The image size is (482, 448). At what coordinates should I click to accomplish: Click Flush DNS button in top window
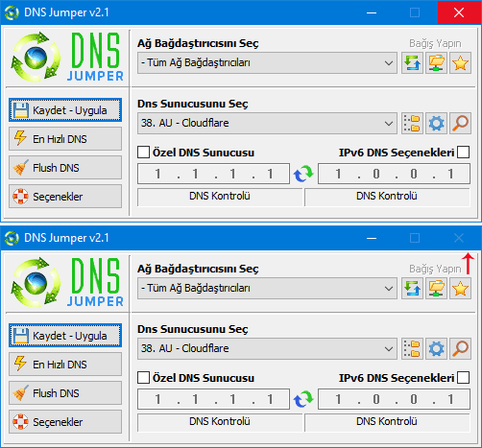(65, 168)
